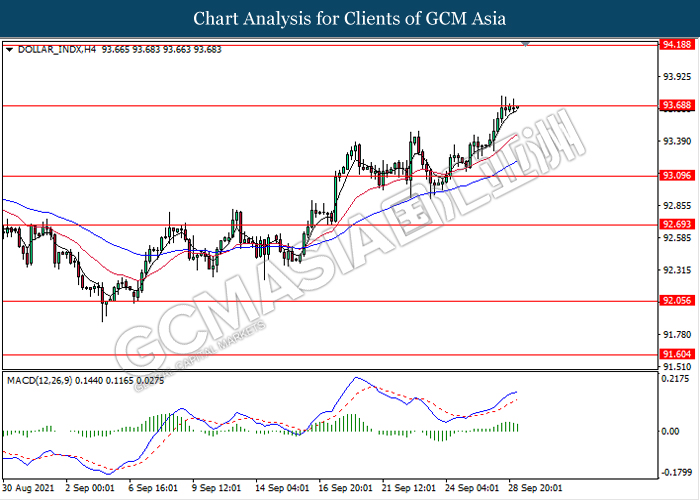
Task: Click the 21 Sep 12:01 time label
Action: (409, 488)
